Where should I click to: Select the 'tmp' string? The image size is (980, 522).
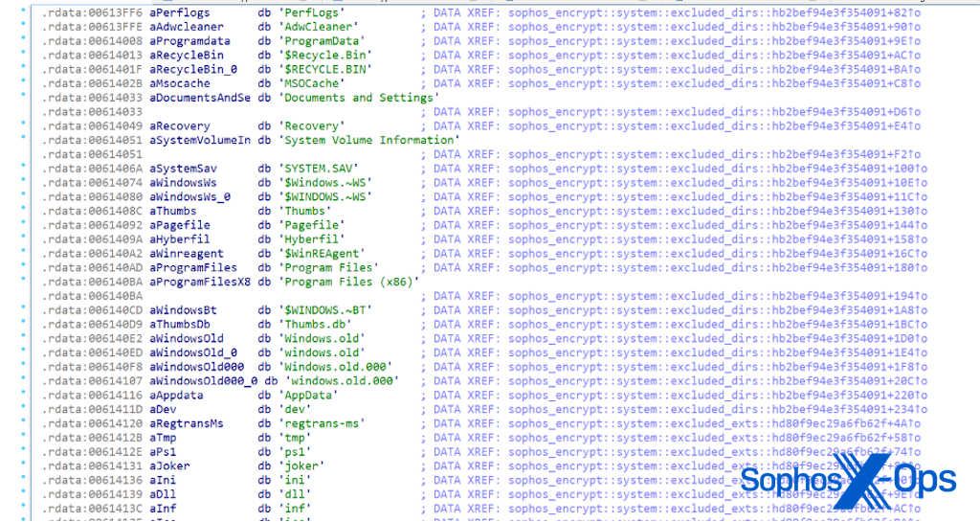point(294,438)
